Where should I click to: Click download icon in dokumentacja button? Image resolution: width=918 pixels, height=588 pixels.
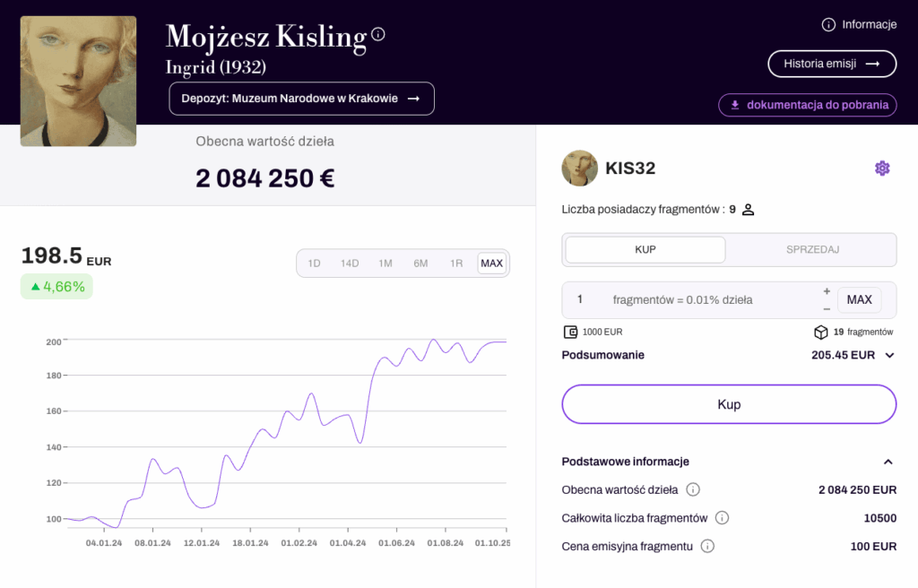point(735,106)
